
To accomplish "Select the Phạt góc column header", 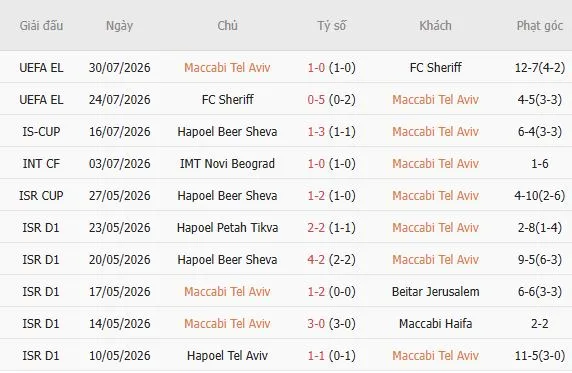I will pos(540,26).
